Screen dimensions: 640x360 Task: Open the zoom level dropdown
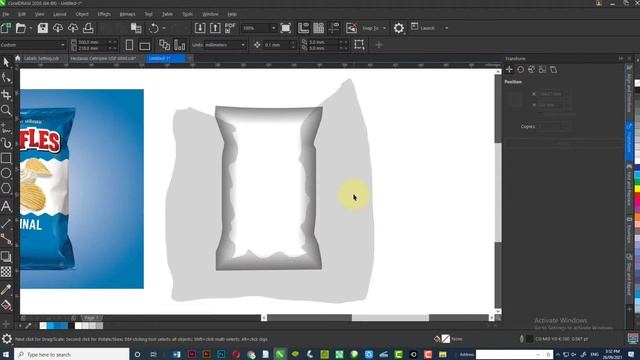273,28
